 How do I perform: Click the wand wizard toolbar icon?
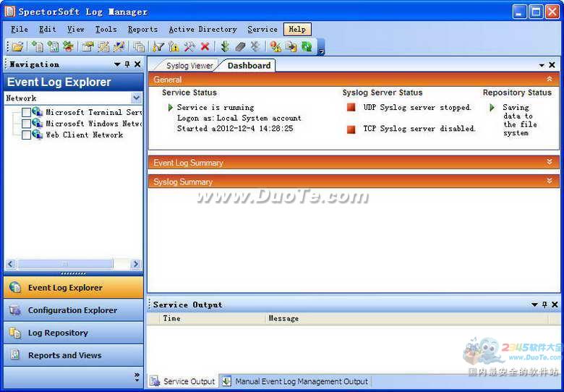click(x=119, y=47)
